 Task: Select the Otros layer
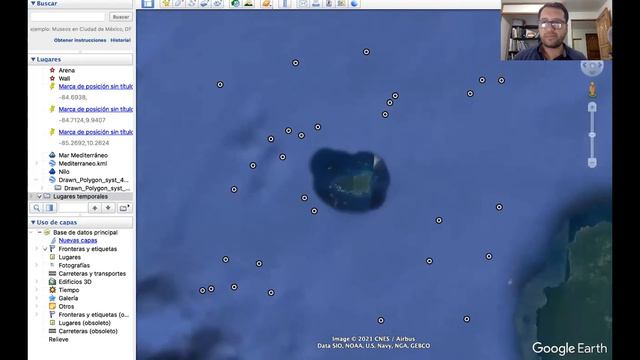[66, 306]
